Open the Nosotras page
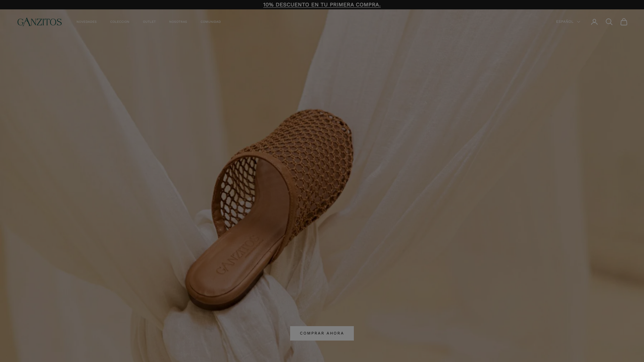 [178, 22]
